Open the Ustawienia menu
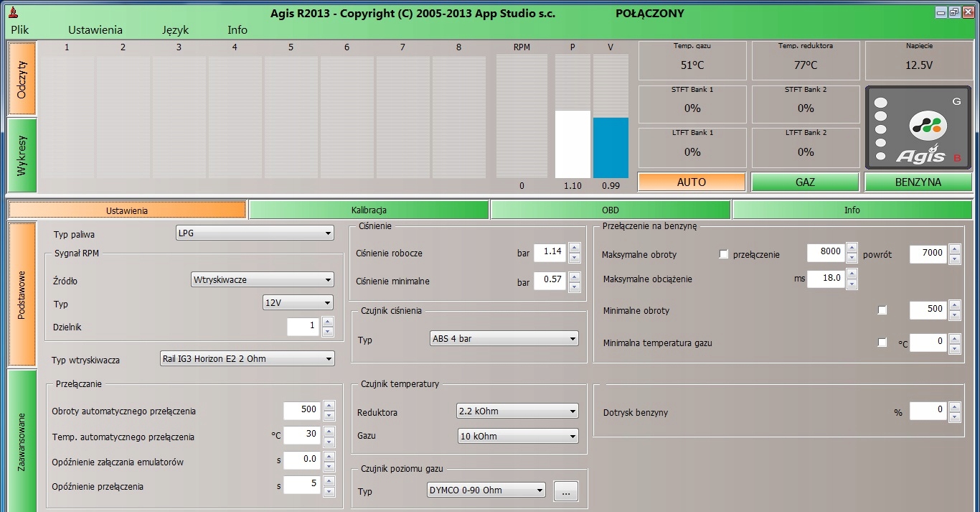 tap(95, 30)
